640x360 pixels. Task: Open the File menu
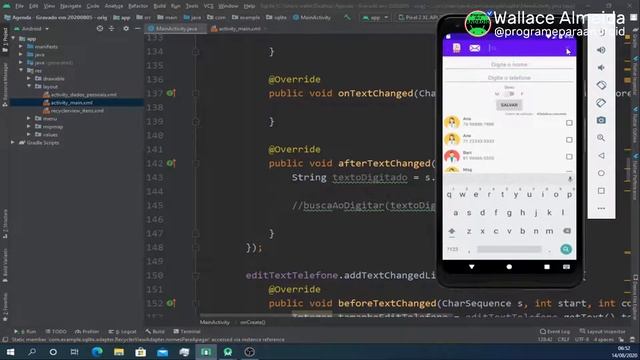(x=19, y=6)
